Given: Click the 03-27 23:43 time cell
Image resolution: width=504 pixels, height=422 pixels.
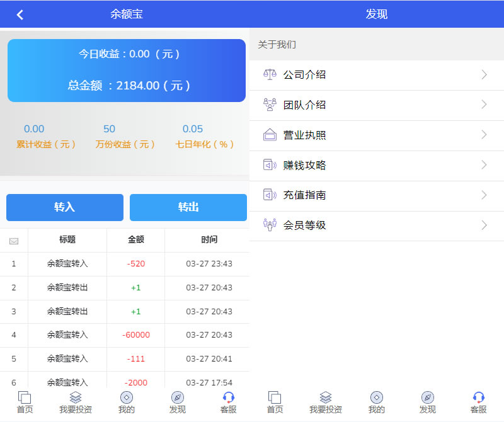Looking at the screenshot, I should click(209, 264).
